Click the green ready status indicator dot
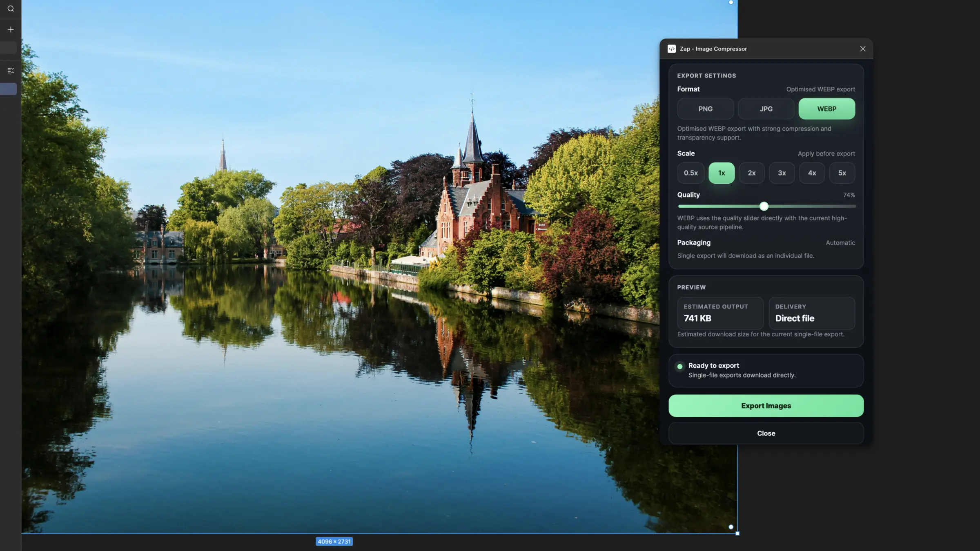Screen dimensions: 980x551 [679, 367]
